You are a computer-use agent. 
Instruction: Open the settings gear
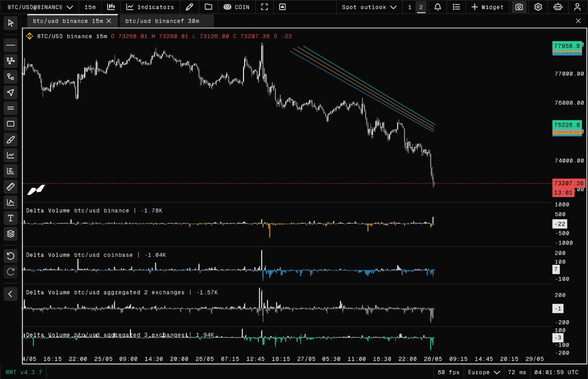click(538, 7)
